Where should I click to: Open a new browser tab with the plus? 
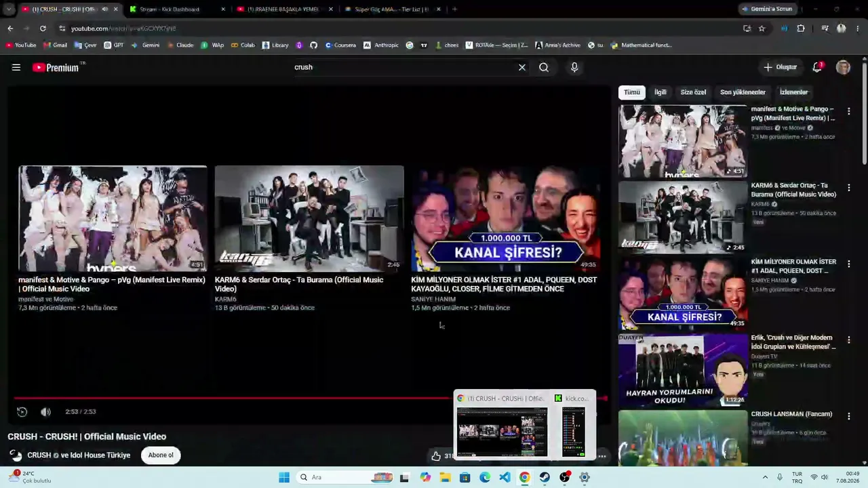coord(454,9)
